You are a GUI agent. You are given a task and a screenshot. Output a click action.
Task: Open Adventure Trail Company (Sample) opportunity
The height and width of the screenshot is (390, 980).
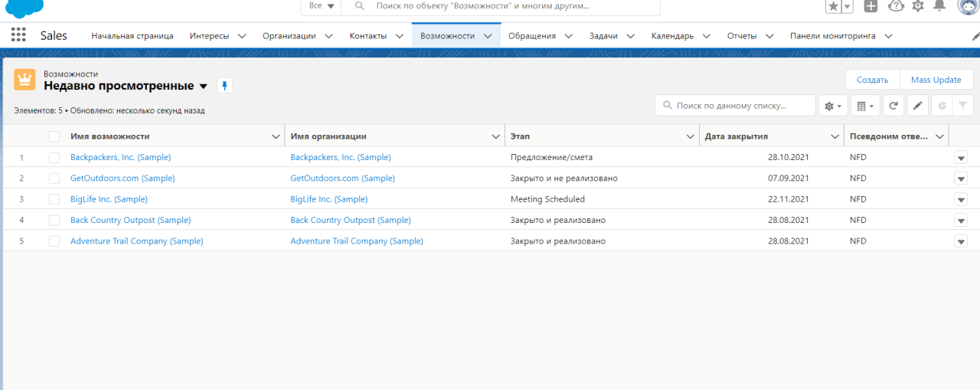point(136,241)
